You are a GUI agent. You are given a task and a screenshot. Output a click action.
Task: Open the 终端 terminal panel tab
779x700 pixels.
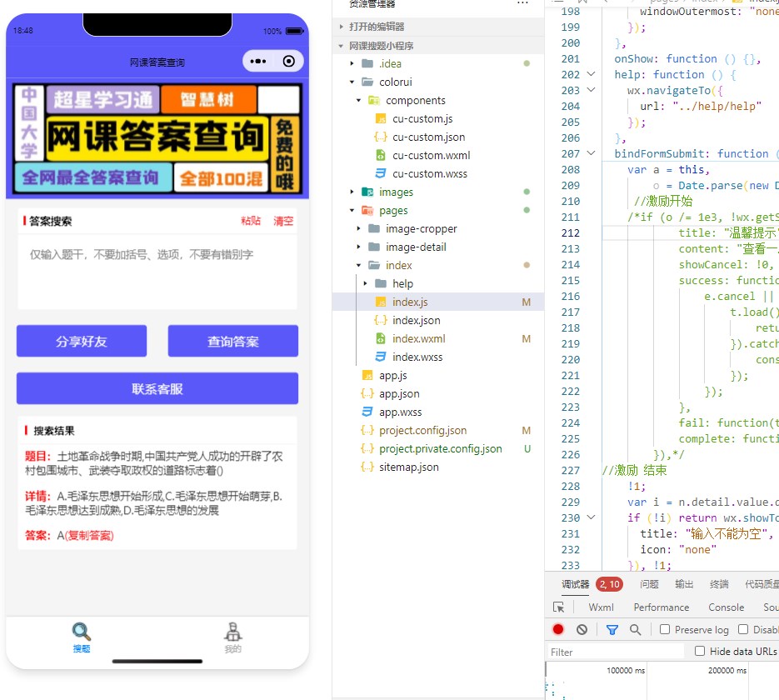pyautogui.click(x=719, y=584)
